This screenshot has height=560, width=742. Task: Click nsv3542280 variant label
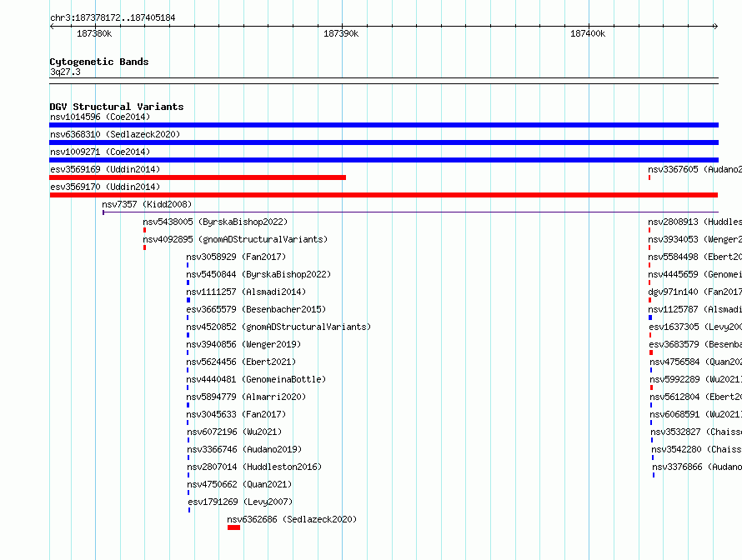point(697,449)
